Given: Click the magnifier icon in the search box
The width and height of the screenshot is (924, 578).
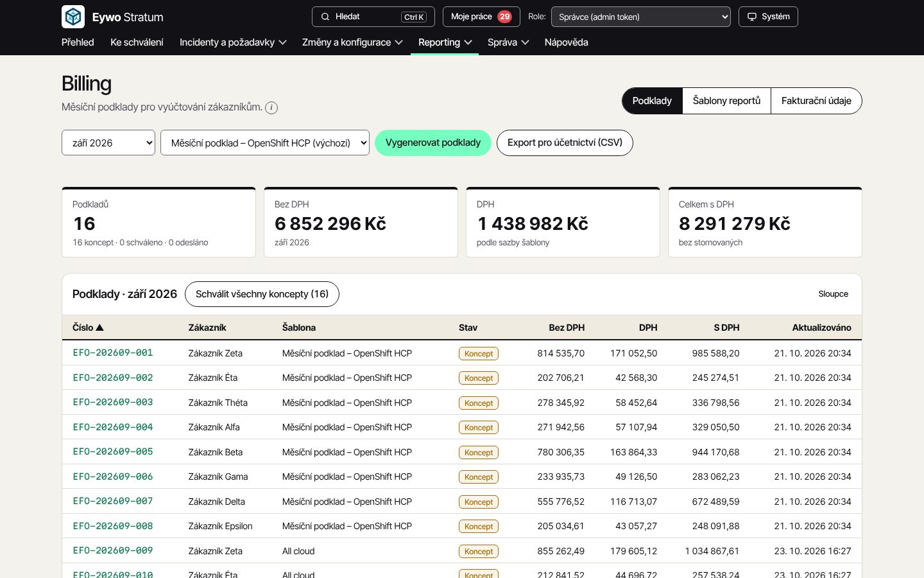Looking at the screenshot, I should click(x=325, y=17).
